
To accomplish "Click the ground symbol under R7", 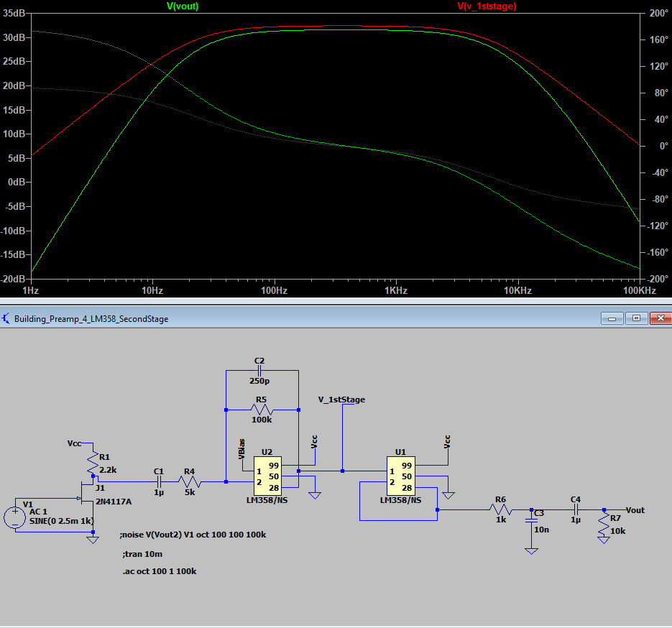I will coord(604,540).
